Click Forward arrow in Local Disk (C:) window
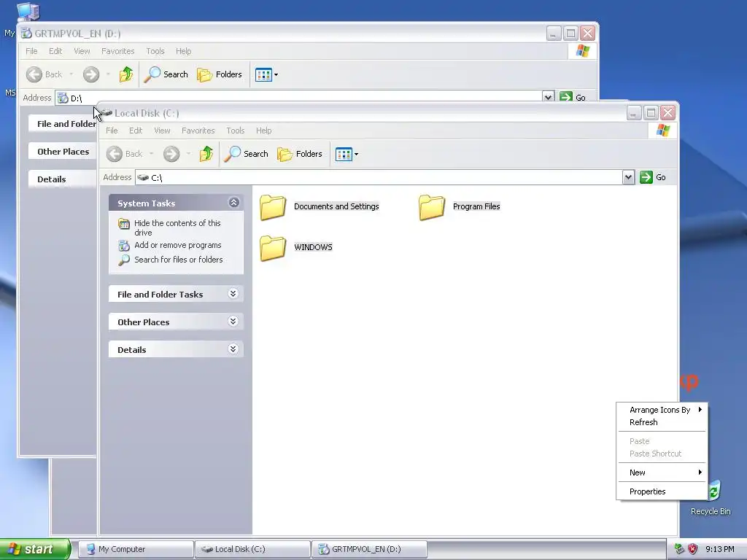Image resolution: width=747 pixels, height=560 pixels. 171,154
